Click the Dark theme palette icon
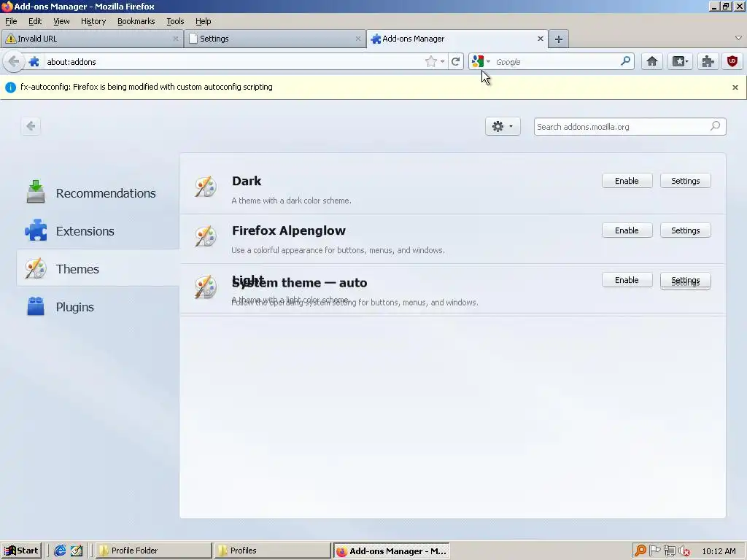The width and height of the screenshot is (747, 560). [x=206, y=187]
